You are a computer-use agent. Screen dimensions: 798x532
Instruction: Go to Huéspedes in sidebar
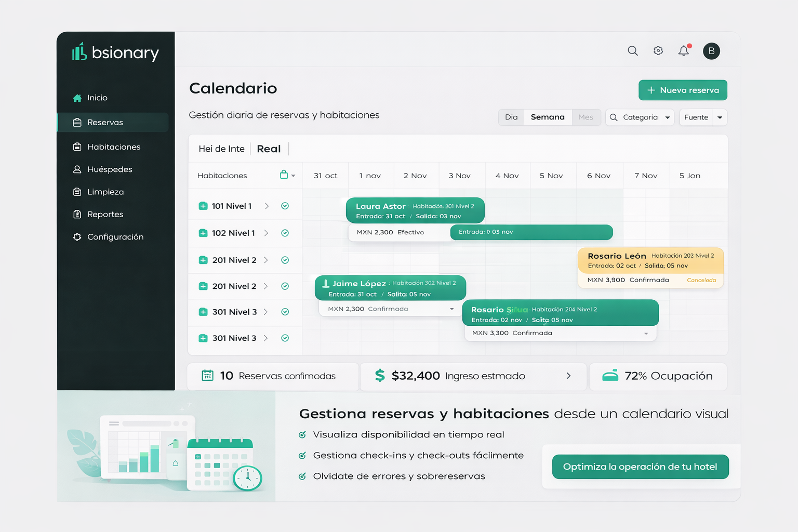coord(110,169)
